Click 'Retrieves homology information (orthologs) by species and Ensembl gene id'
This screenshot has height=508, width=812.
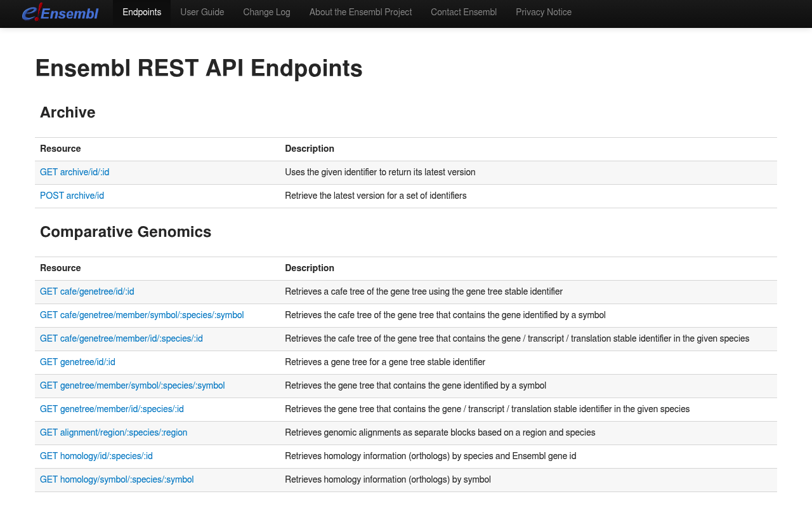(431, 456)
